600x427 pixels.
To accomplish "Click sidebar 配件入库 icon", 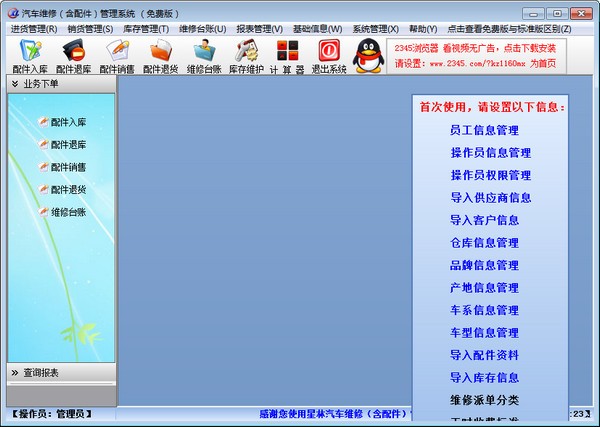I will [43, 122].
